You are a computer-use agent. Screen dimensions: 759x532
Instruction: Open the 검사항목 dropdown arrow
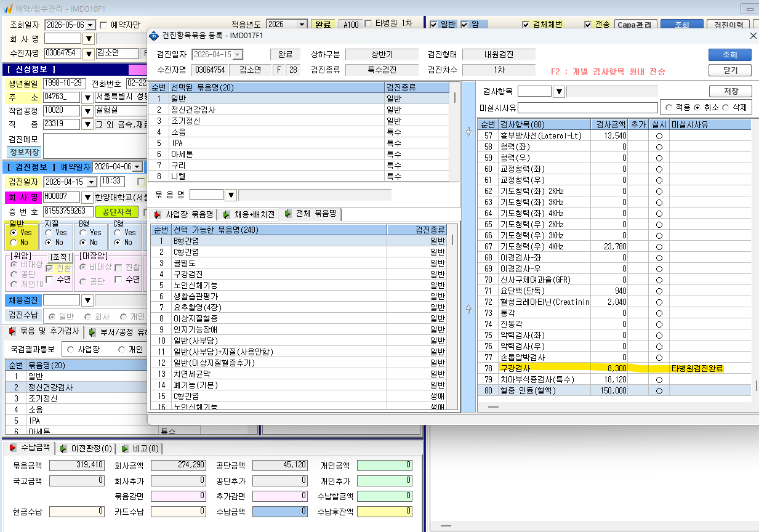click(x=559, y=92)
